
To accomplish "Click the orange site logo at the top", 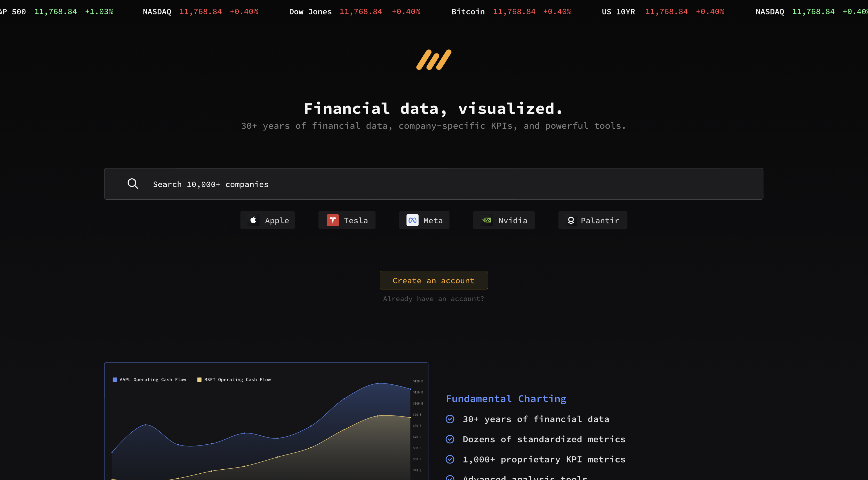I will [434, 60].
